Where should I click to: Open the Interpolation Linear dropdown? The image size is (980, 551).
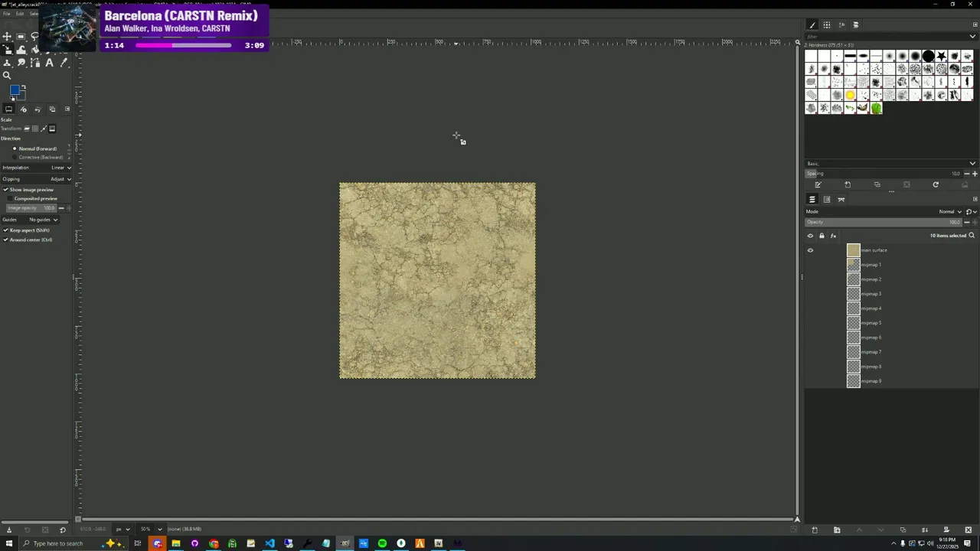[37, 168]
